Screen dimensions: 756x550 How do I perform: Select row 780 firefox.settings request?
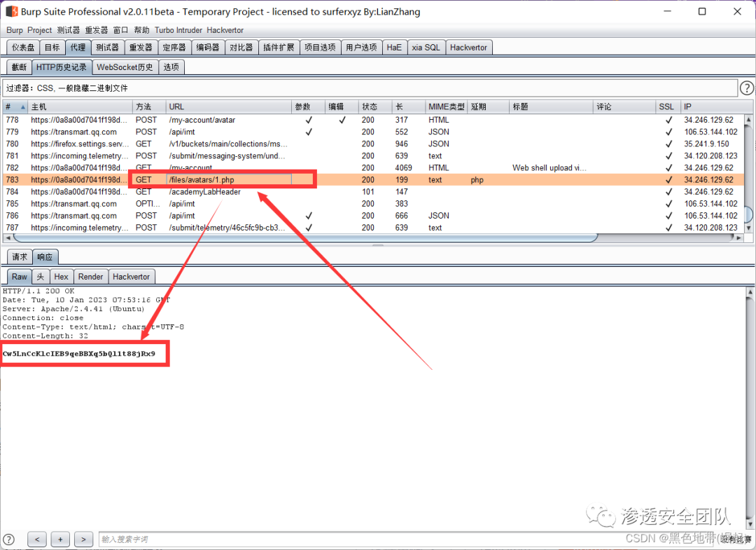[374, 144]
